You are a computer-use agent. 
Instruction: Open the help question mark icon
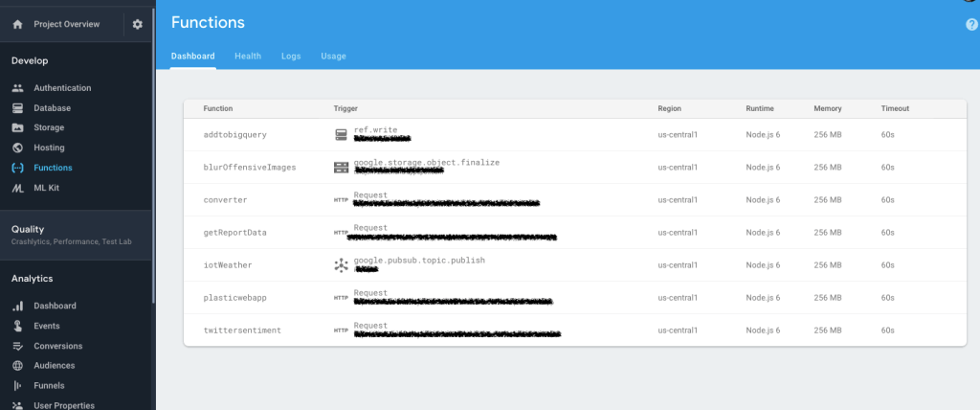[x=972, y=24]
